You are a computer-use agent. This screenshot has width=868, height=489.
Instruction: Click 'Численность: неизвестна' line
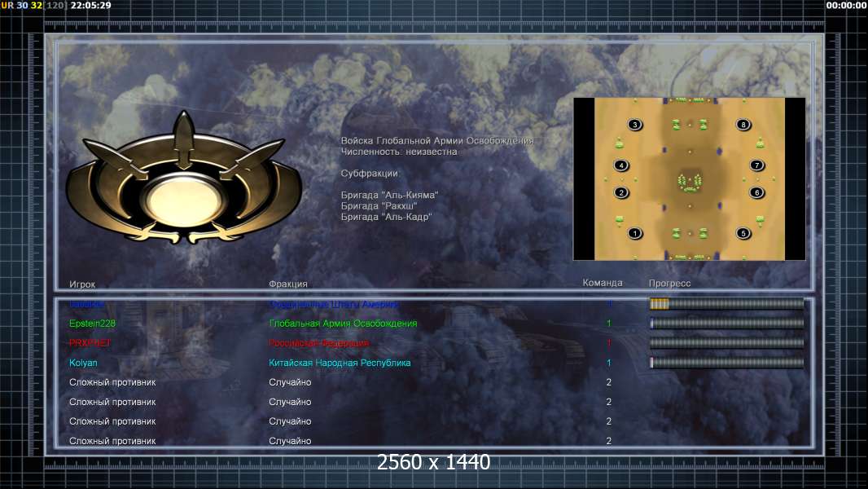pos(398,152)
